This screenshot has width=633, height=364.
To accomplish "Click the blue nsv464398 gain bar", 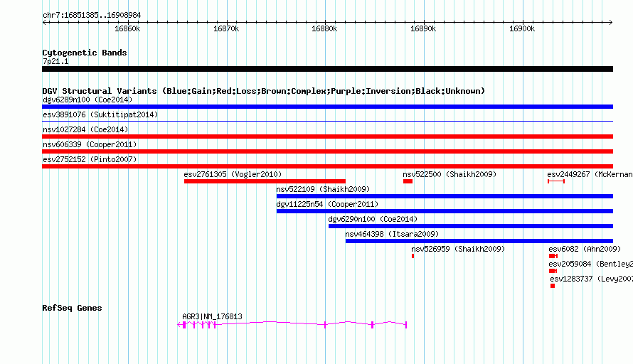I will 479,241.
